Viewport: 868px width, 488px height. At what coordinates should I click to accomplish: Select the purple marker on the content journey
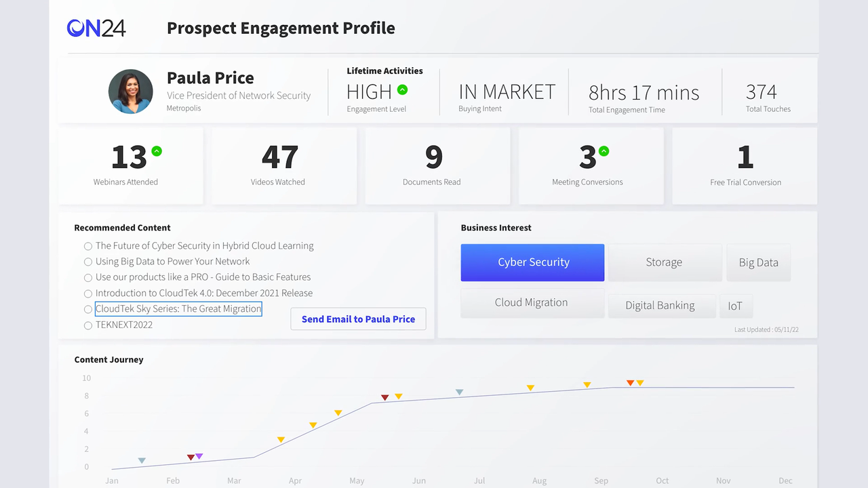(x=199, y=456)
